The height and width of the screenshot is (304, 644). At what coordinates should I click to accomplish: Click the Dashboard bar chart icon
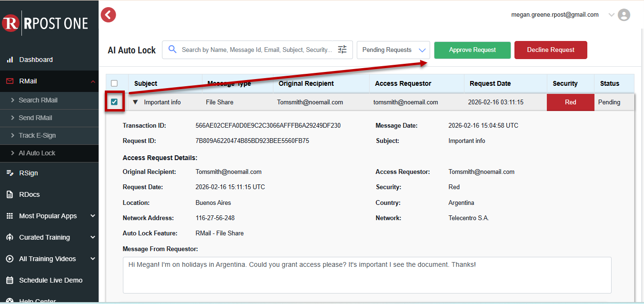click(x=10, y=60)
